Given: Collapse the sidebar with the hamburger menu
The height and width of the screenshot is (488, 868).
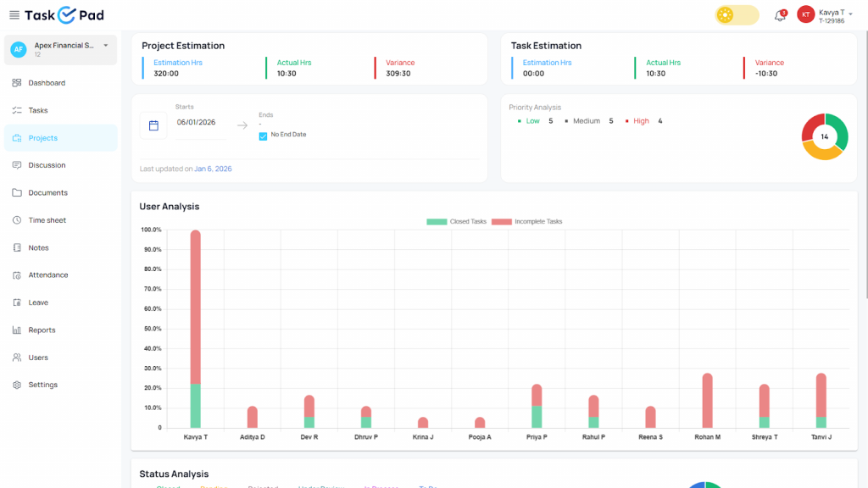Looking at the screenshot, I should pyautogui.click(x=13, y=14).
